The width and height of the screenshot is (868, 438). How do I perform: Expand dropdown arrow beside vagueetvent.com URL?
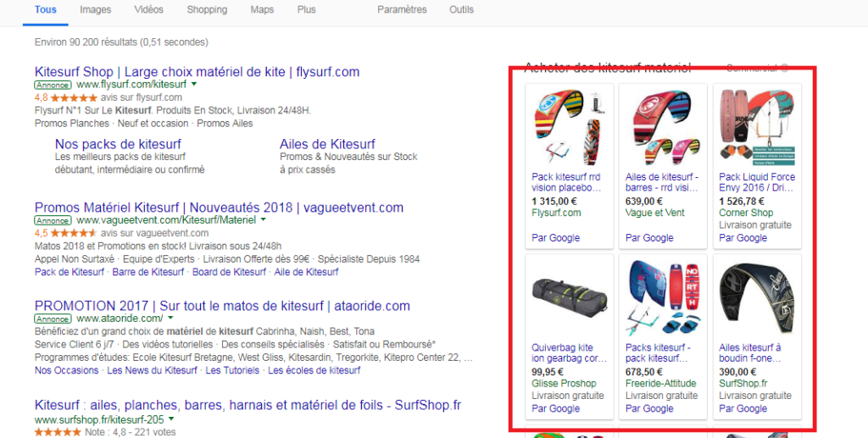click(x=263, y=220)
